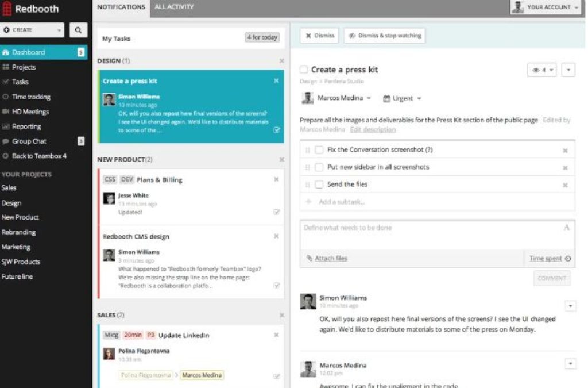Open the Sales project in sidebar

(9, 187)
